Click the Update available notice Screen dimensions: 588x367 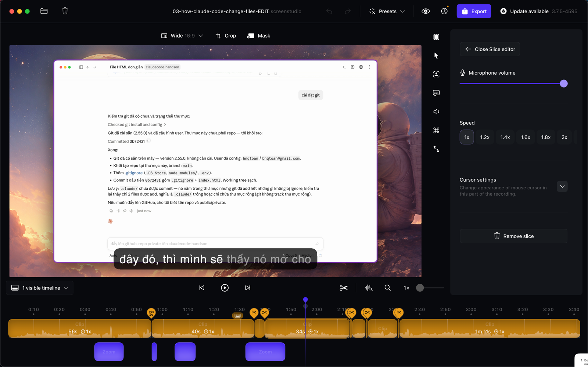[538, 11]
